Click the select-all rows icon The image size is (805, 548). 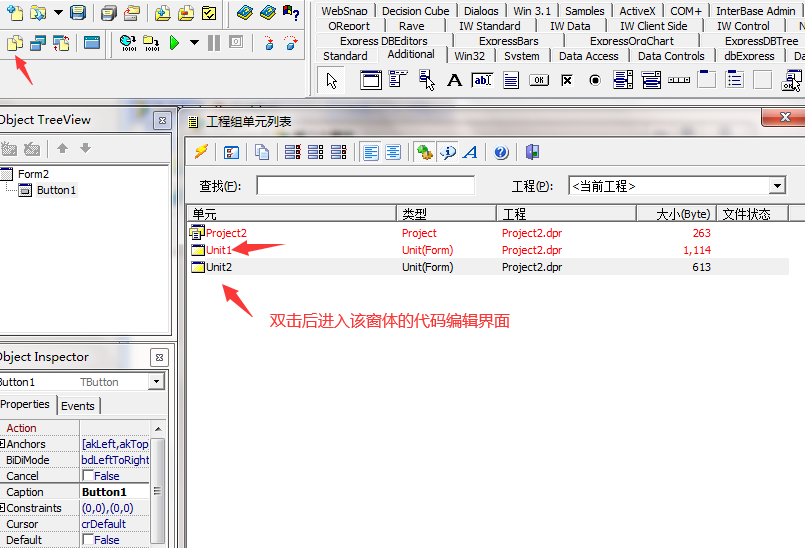coord(293,152)
